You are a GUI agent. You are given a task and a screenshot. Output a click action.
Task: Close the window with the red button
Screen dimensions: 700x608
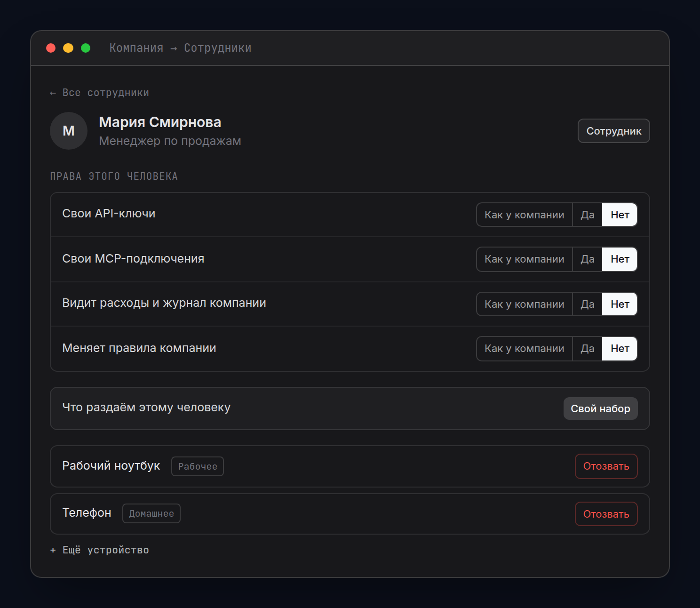tap(51, 48)
